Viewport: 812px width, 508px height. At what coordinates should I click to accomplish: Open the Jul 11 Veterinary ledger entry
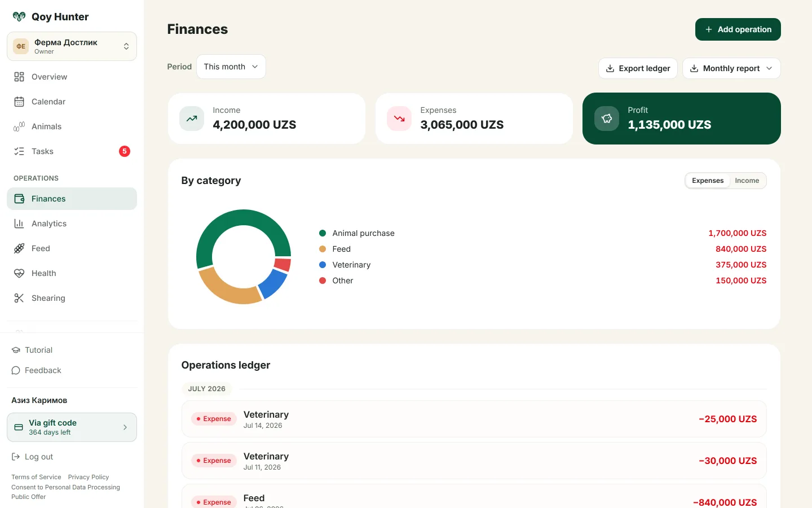pyautogui.click(x=474, y=461)
